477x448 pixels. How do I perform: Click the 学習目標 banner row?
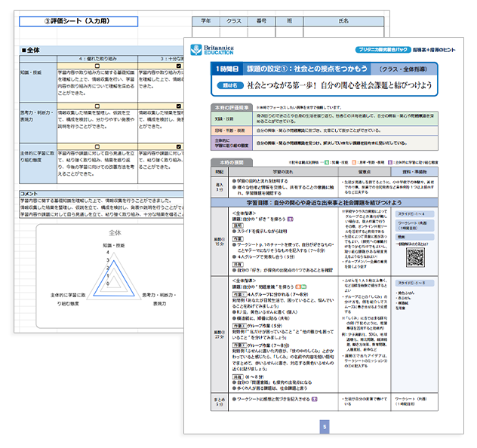[326, 202]
